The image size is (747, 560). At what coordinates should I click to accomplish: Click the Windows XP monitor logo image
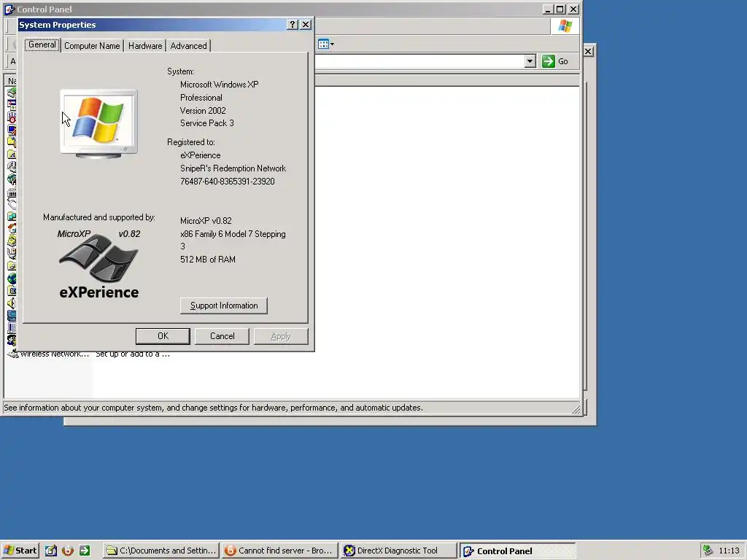click(98, 124)
